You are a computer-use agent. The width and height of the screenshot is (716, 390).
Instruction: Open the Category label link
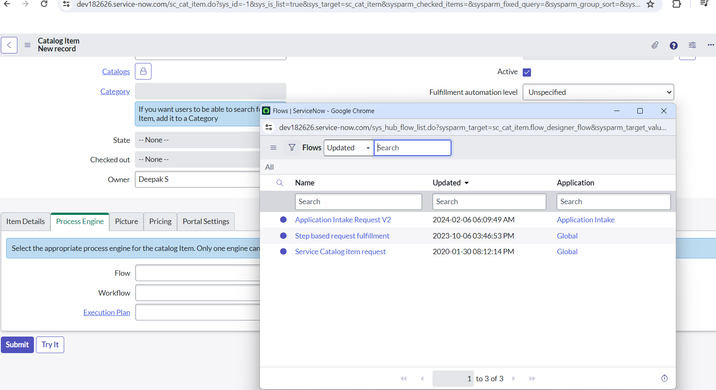click(115, 91)
